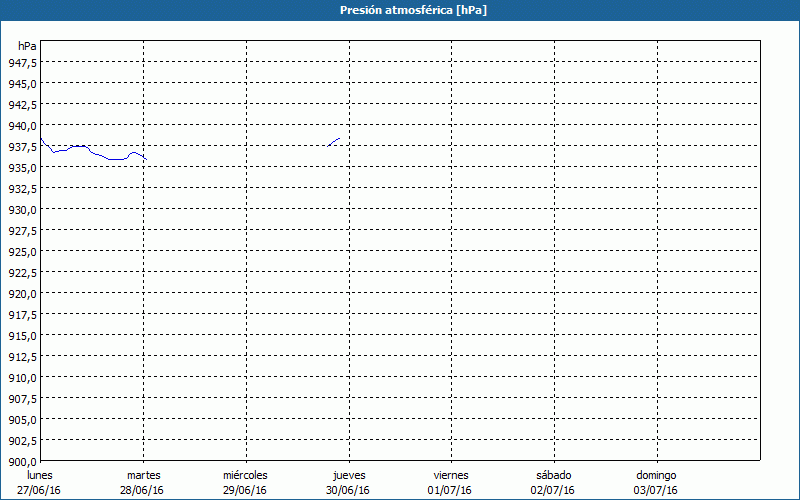Viewport: 800px width, 500px height.
Task: Select the 912,5 axis value
Action: tap(22, 356)
